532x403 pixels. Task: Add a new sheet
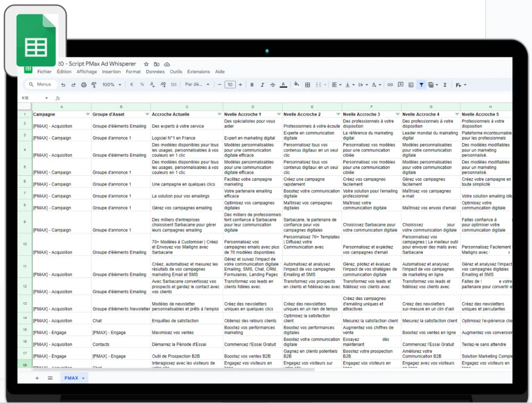click(37, 378)
